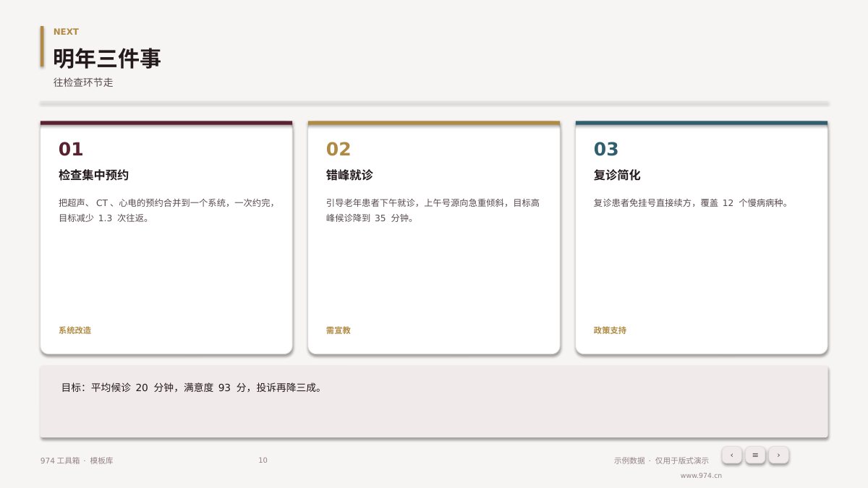Image resolution: width=868 pixels, height=488 pixels.
Task: Click the number 03 on third card
Action: tap(606, 150)
